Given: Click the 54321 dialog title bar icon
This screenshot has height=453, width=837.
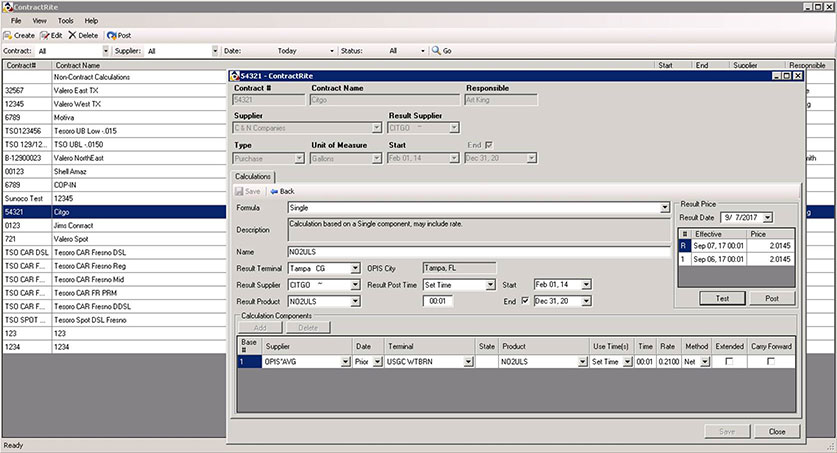Looking at the screenshot, I should 234,76.
